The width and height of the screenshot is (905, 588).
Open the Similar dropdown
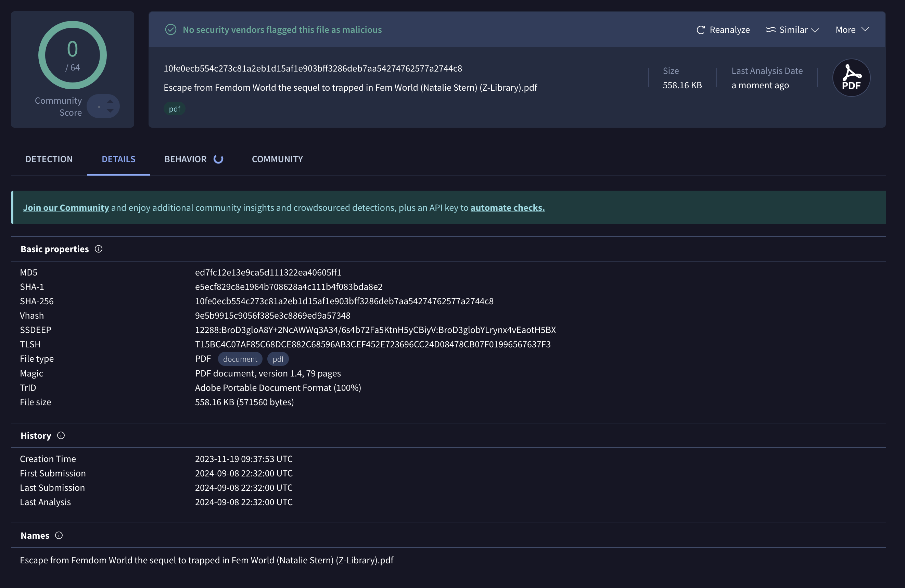(792, 30)
